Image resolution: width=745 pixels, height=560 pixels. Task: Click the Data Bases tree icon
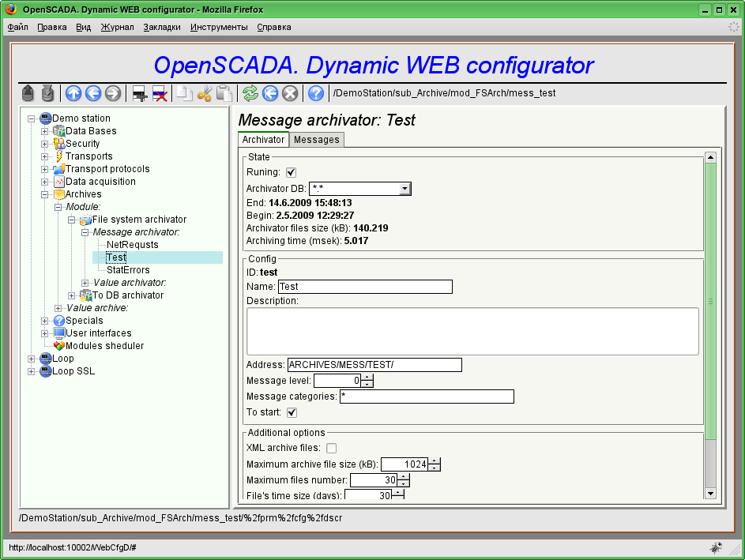pos(59,130)
